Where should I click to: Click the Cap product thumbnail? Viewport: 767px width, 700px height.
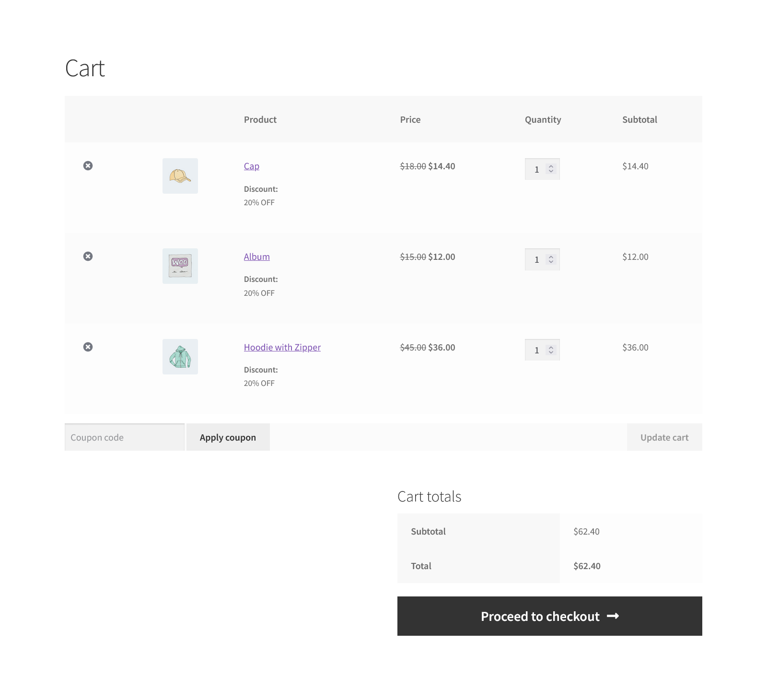point(180,176)
